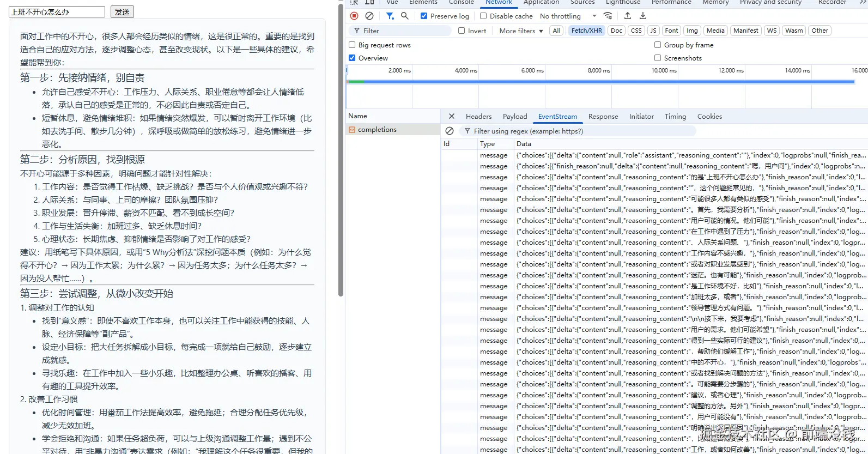The image size is (868, 454).
Task: Click the completions request file icon
Action: pyautogui.click(x=352, y=130)
